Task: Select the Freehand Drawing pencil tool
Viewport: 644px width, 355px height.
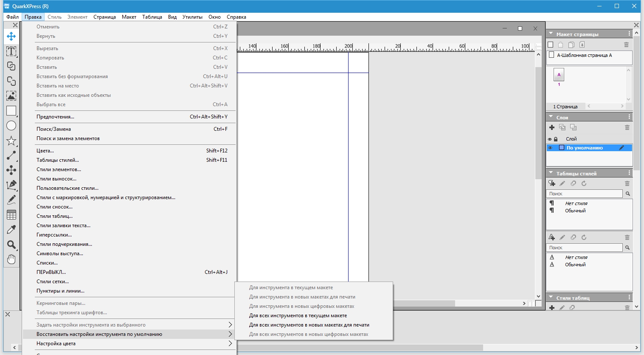Action: pyautogui.click(x=11, y=200)
